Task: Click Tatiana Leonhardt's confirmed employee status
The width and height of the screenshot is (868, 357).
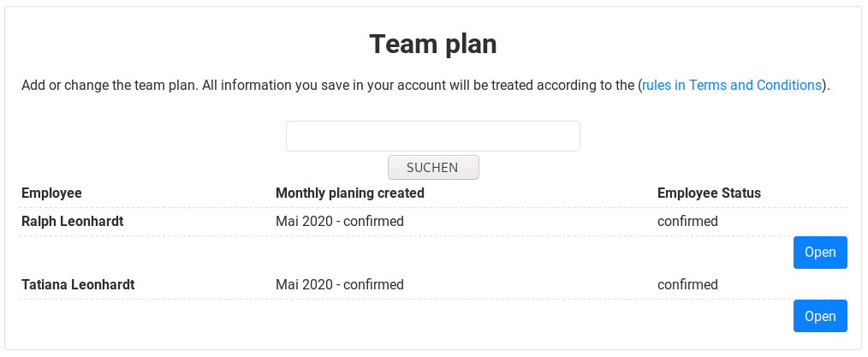Action: coord(687,285)
